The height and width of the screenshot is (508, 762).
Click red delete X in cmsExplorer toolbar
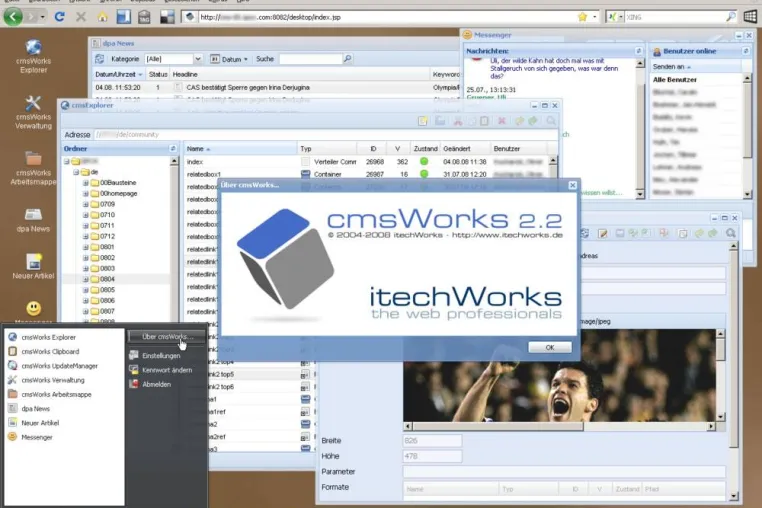coord(502,121)
